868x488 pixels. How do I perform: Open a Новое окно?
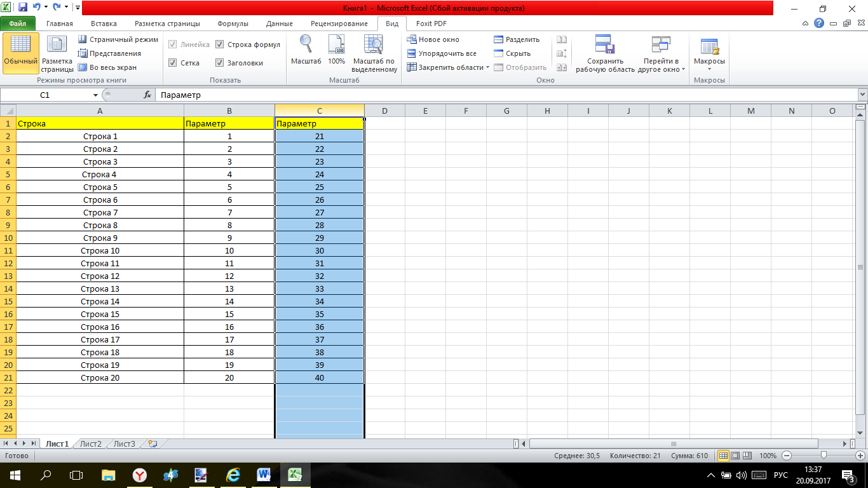tap(433, 39)
